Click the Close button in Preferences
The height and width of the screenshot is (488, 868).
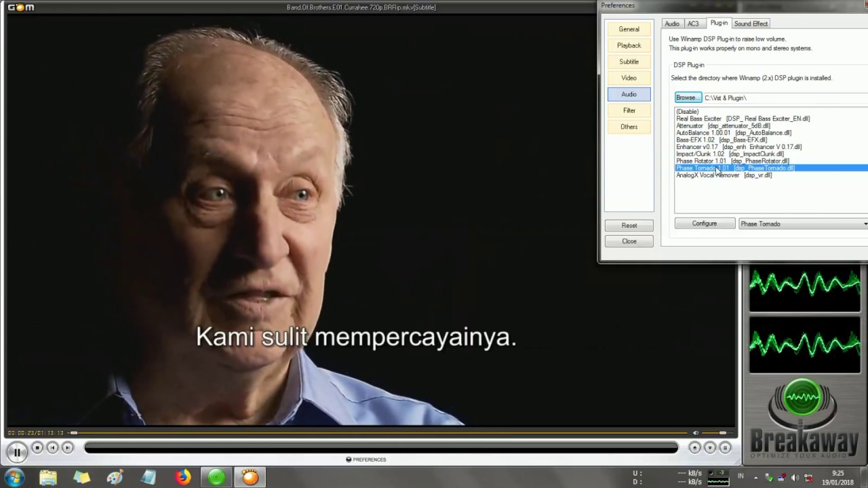coord(629,241)
